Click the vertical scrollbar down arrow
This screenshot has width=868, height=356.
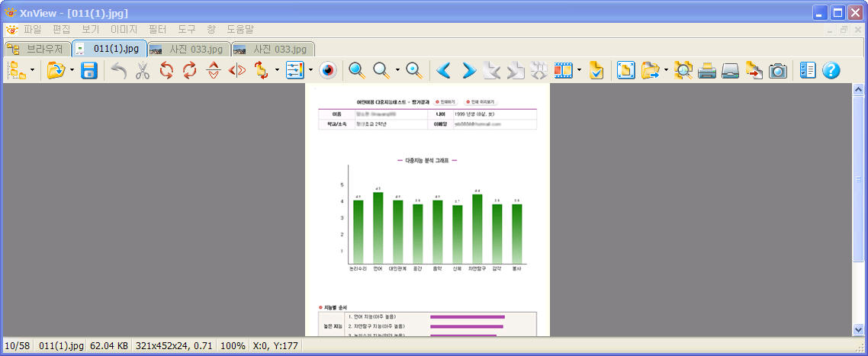point(859,329)
